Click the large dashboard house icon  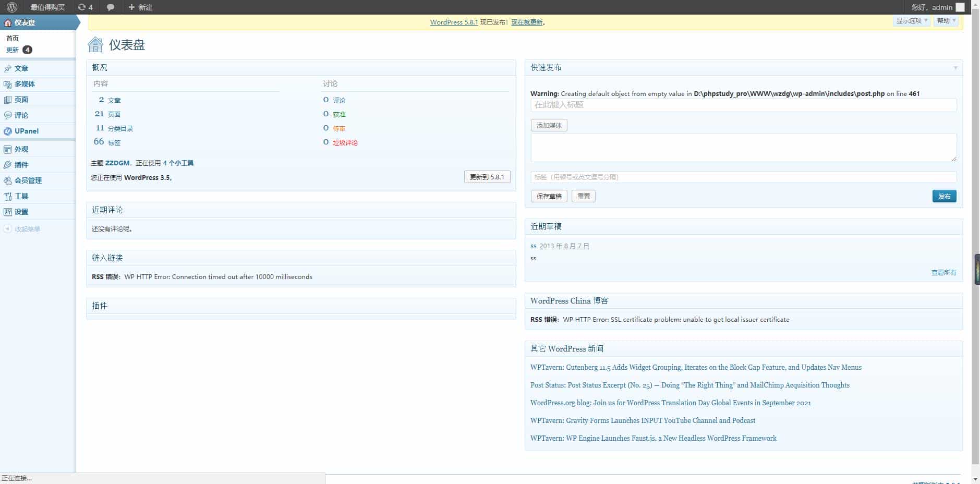click(x=95, y=45)
